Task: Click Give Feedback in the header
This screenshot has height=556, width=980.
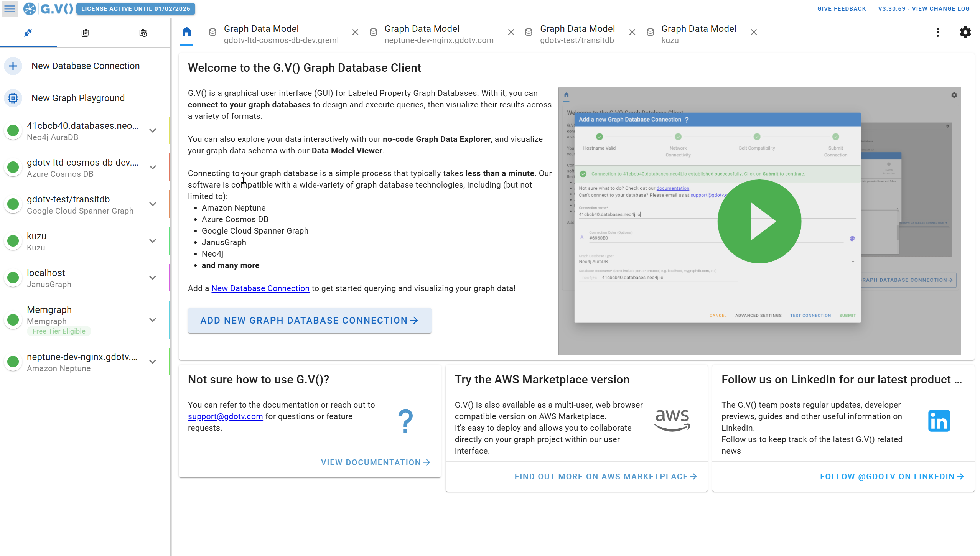Action: pyautogui.click(x=842, y=9)
